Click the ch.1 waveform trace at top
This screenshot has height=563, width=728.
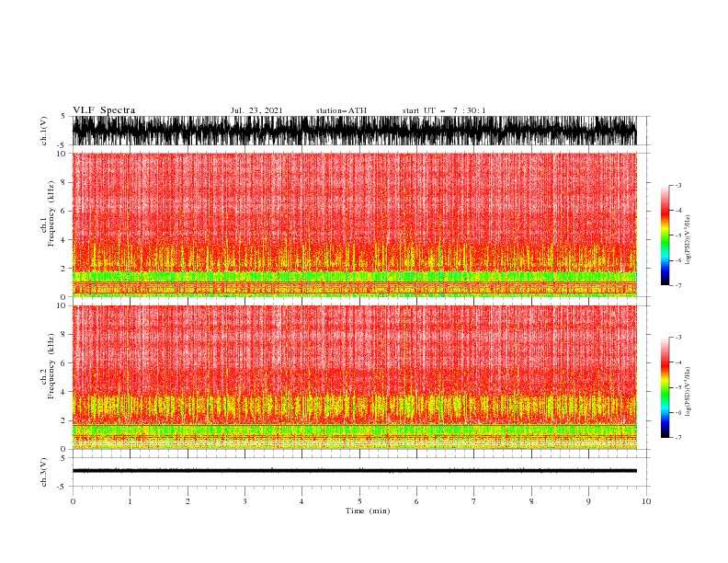[x=354, y=131]
